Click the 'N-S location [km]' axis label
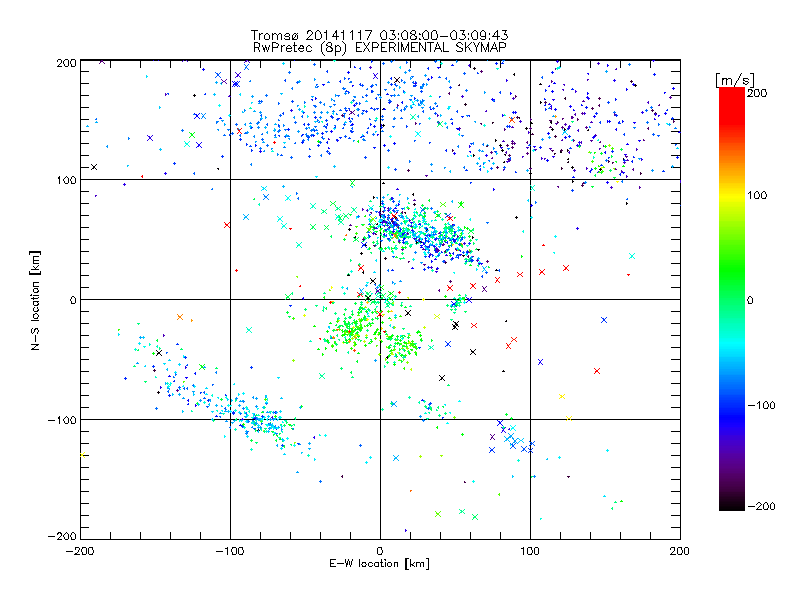Image resolution: width=800 pixels, height=600 pixels. click(x=35, y=300)
